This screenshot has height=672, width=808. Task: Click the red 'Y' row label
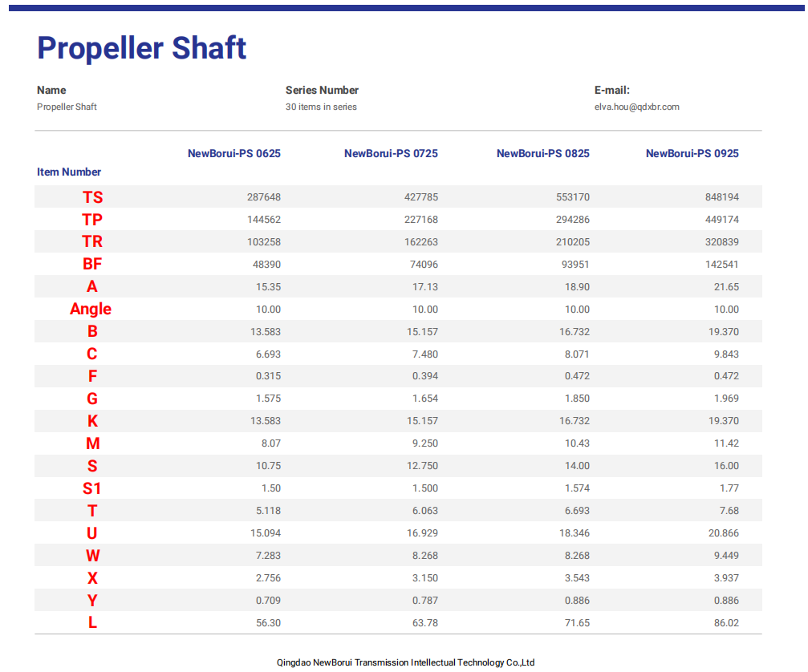pos(92,601)
